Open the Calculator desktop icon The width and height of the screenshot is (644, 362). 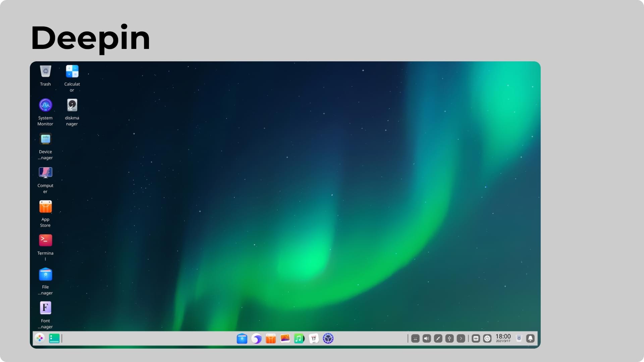click(72, 71)
